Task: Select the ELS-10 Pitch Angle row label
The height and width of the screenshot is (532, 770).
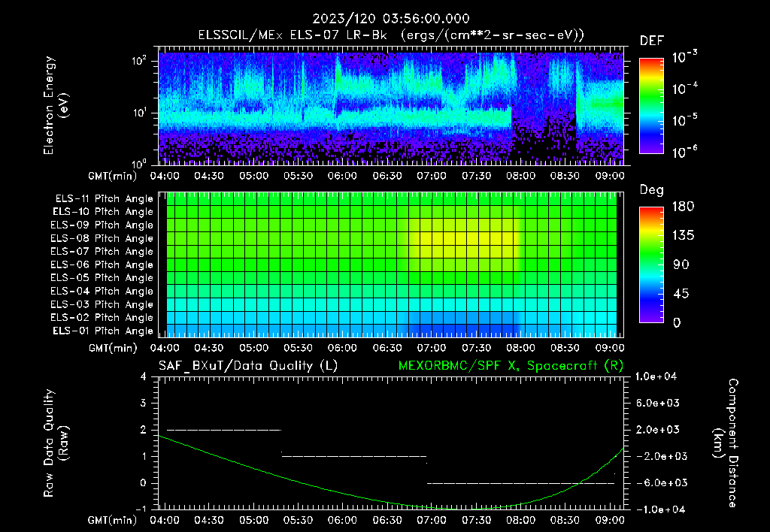Action: coord(103,212)
